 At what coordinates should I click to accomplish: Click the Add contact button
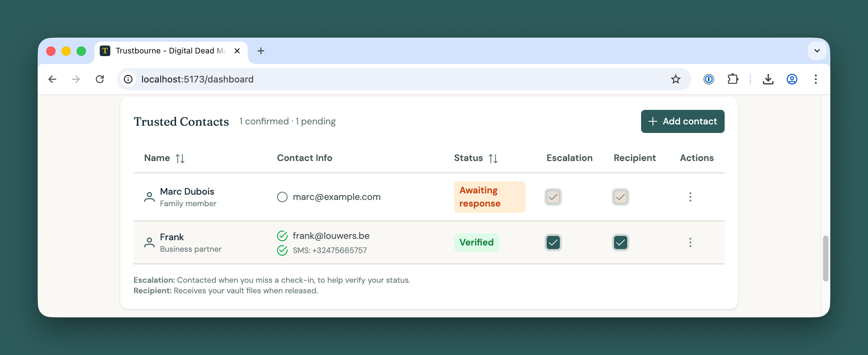682,121
